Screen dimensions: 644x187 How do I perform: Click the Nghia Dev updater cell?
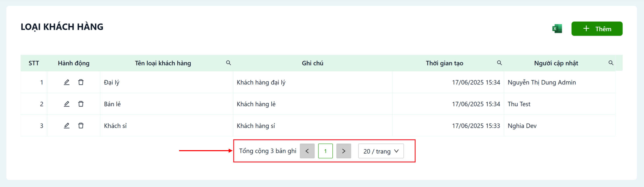522,126
